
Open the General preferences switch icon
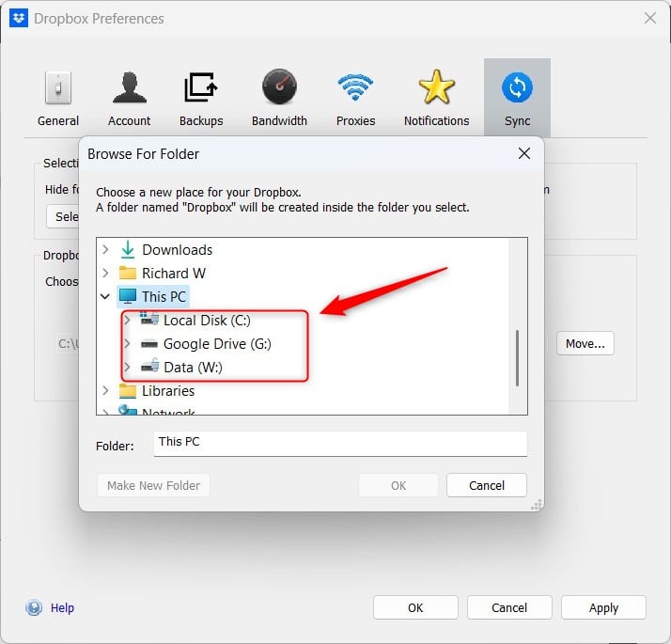point(57,87)
